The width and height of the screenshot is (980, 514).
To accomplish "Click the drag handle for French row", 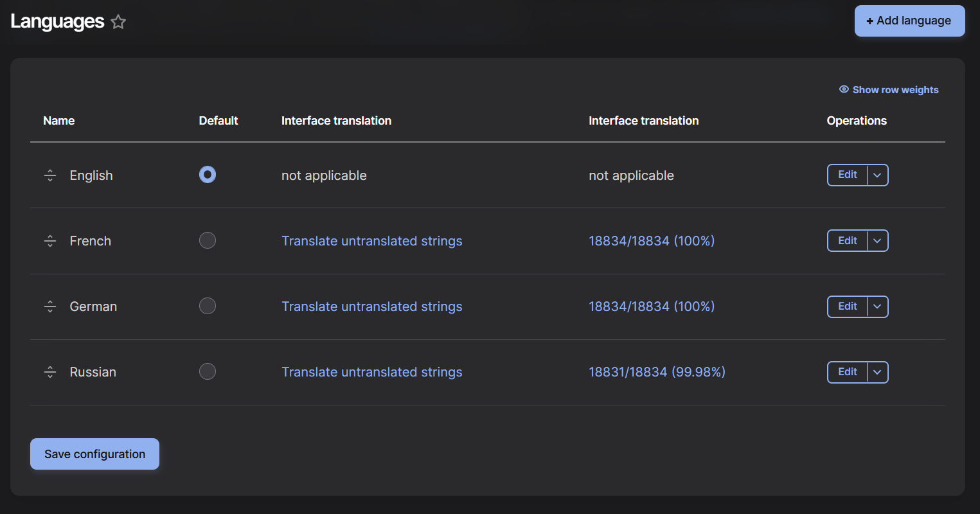I will coord(50,241).
